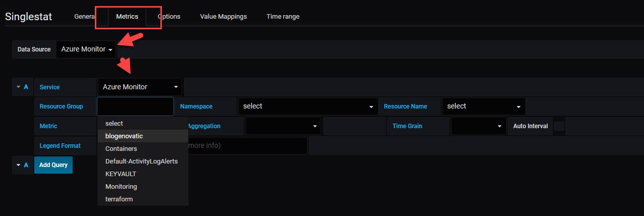
Task: Open the General tab
Action: click(x=85, y=16)
